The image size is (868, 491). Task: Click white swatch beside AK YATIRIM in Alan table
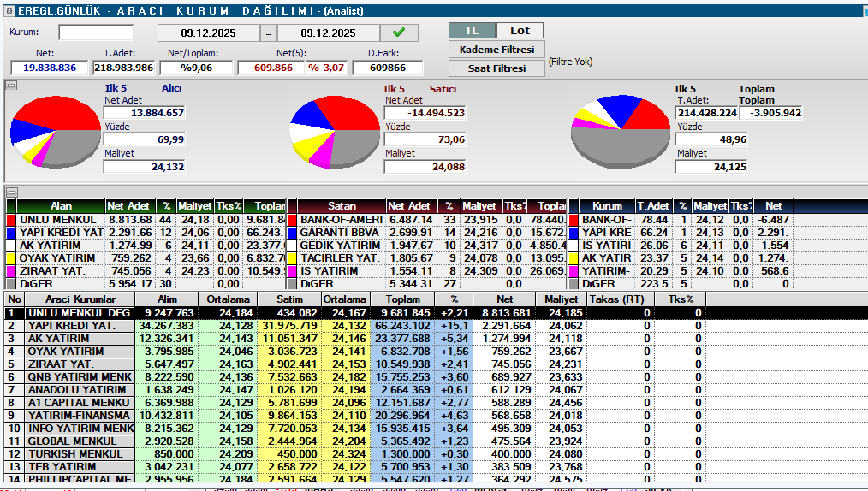pos(11,245)
